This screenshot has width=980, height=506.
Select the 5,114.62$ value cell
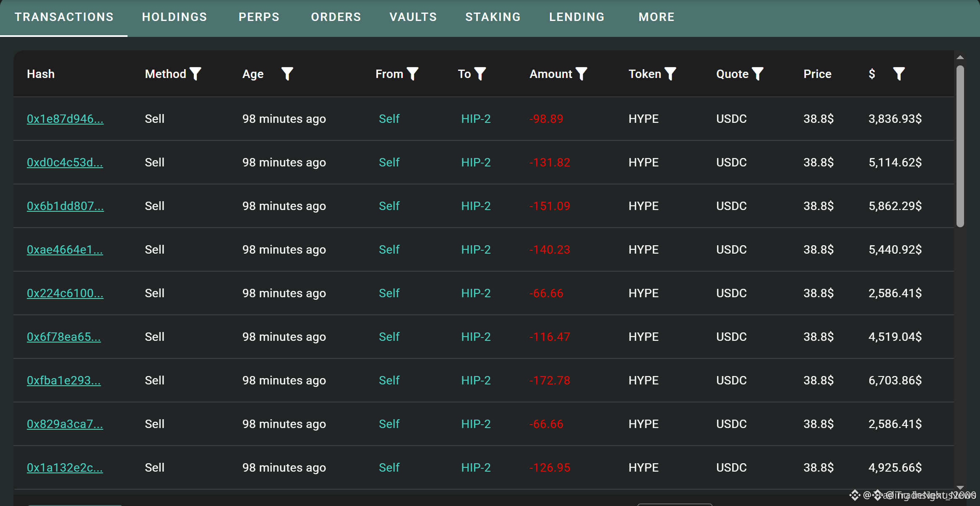pos(895,162)
